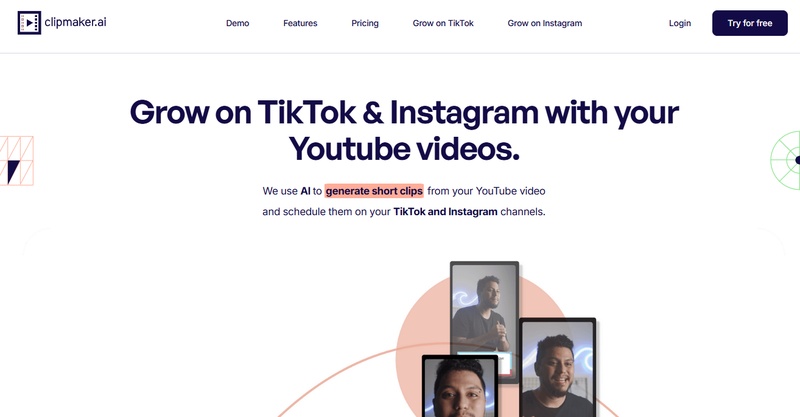Select Grow on TikTok nav link
The width and height of the screenshot is (800, 417).
click(x=443, y=23)
